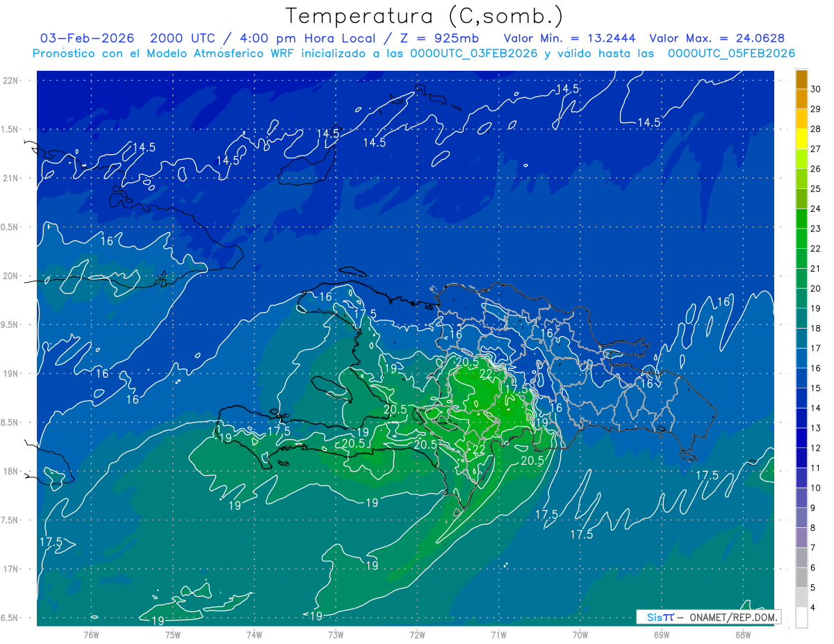
Task: Click the color scale label "30"
Action: point(816,89)
